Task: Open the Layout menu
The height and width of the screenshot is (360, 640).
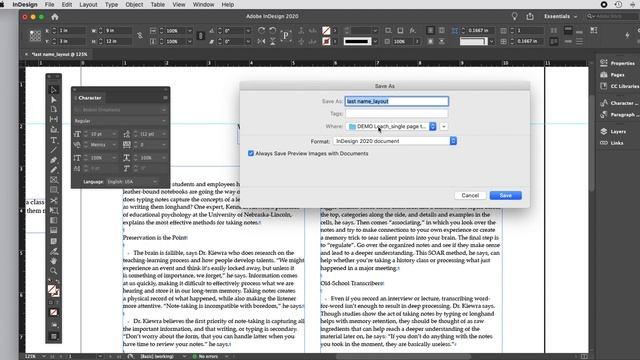Action: point(88,4)
